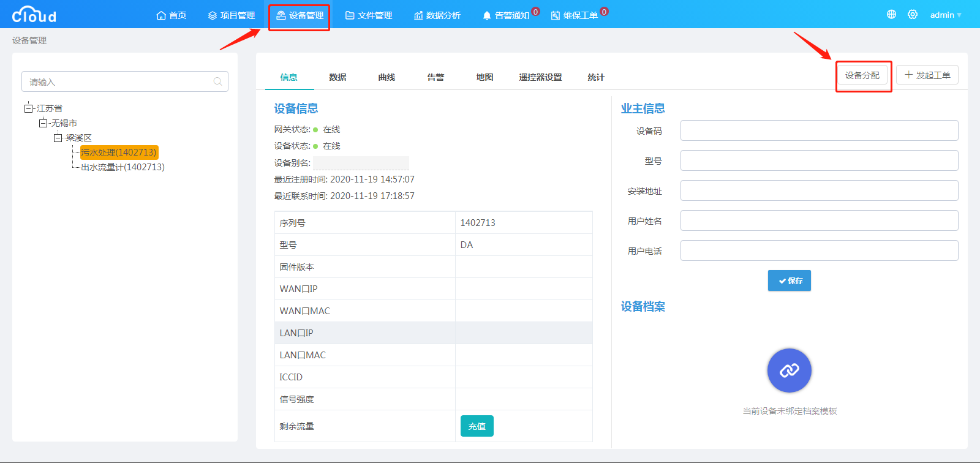
Task: Open the settings gear icon
Action: (913, 15)
